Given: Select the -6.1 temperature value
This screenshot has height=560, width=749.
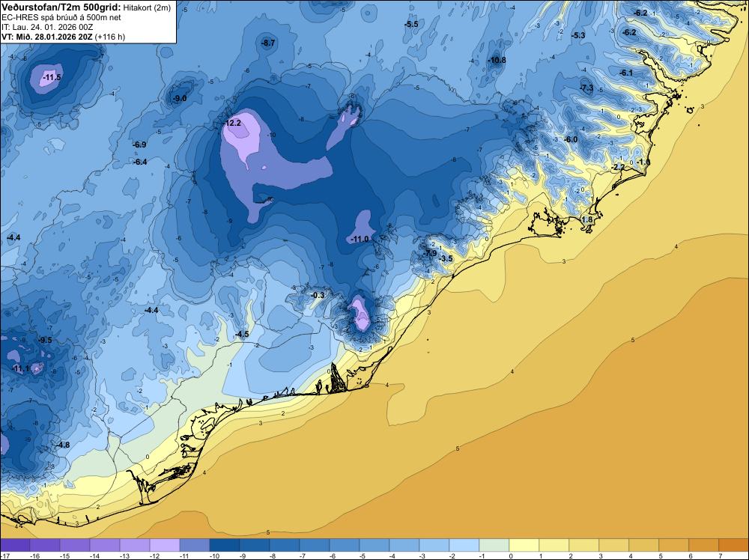Looking at the screenshot, I should (x=625, y=73).
